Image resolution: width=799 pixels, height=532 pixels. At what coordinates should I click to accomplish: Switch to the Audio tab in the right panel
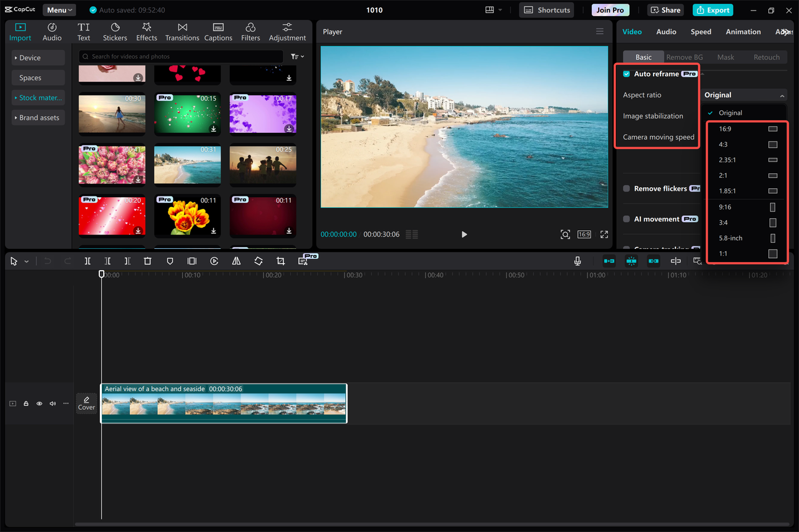pyautogui.click(x=666, y=31)
